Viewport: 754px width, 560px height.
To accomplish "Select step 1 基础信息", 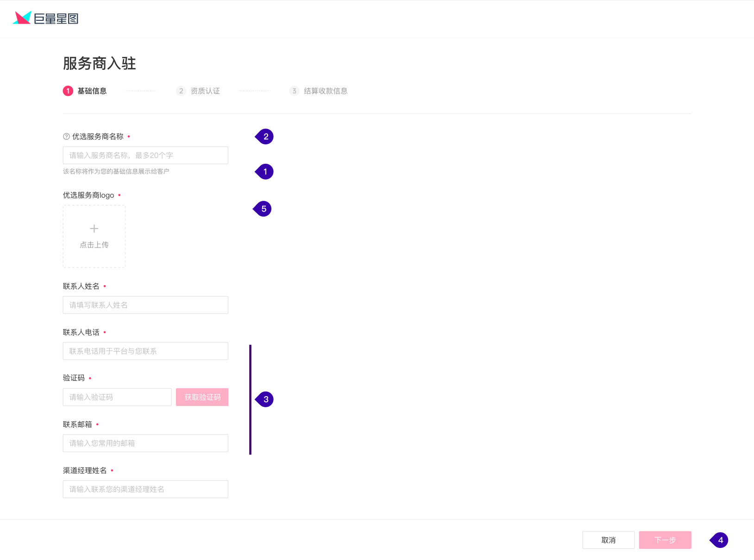I will 85,91.
